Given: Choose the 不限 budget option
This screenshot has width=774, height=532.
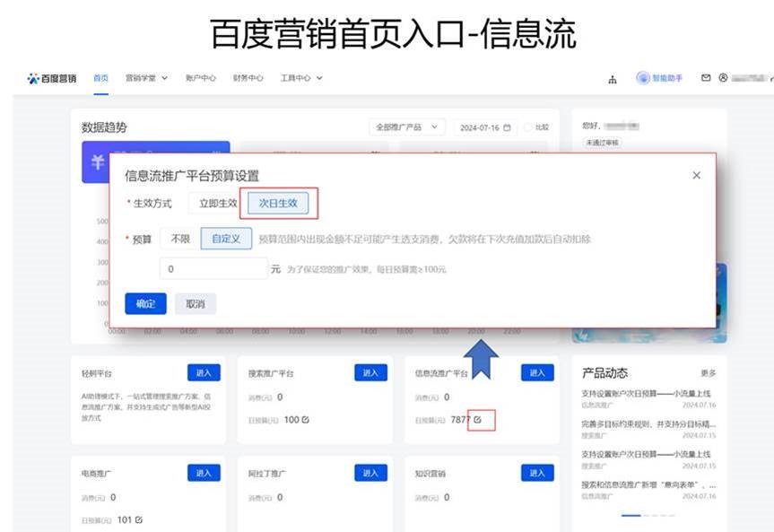Looking at the screenshot, I should tap(180, 239).
